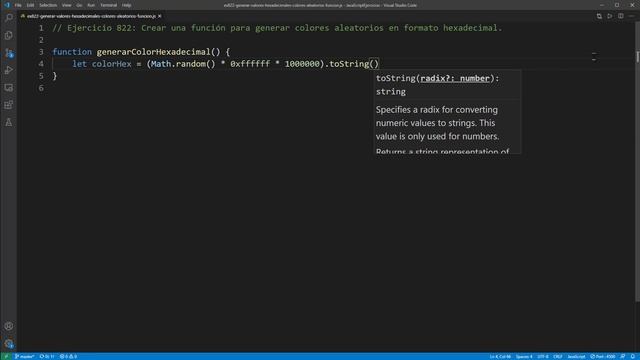The width and height of the screenshot is (640, 360).
Task: Open the Help menu
Action: click(x=127, y=5)
